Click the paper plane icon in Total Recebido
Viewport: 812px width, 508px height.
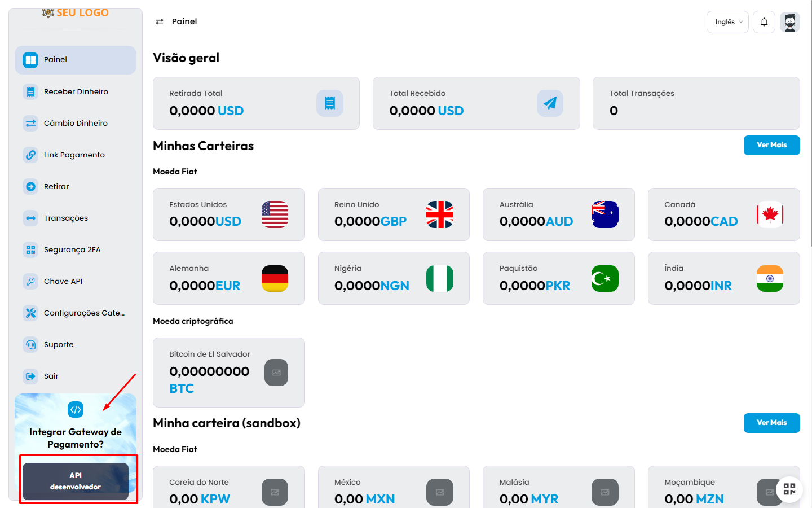point(550,103)
